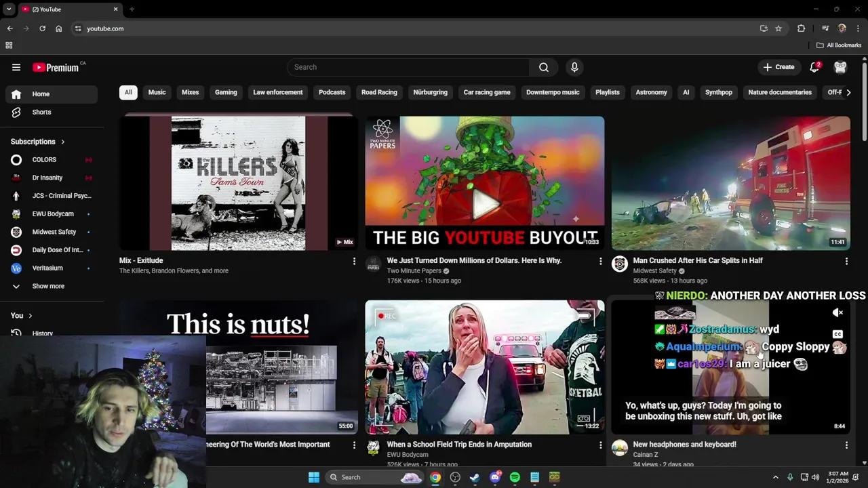Viewport: 868px width, 488px height.
Task: Select the Law enforcement chip
Action: click(278, 92)
